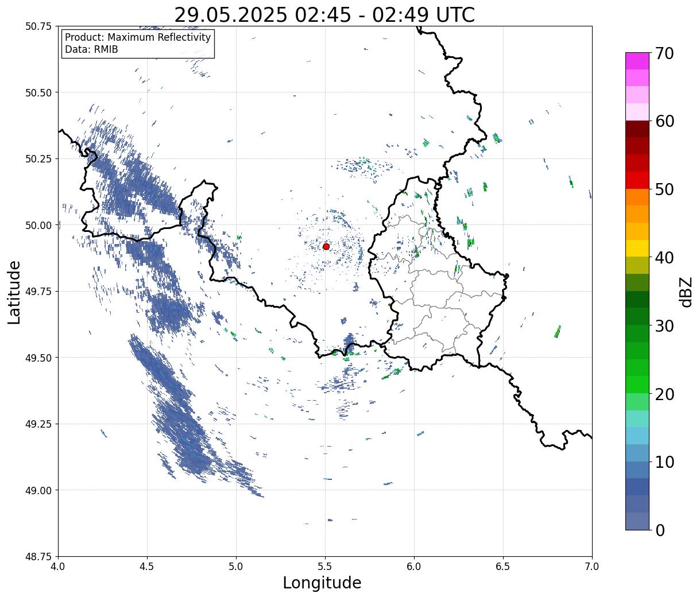Click the Latitude axis label
The height and width of the screenshot is (597, 700).
pyautogui.click(x=14, y=292)
